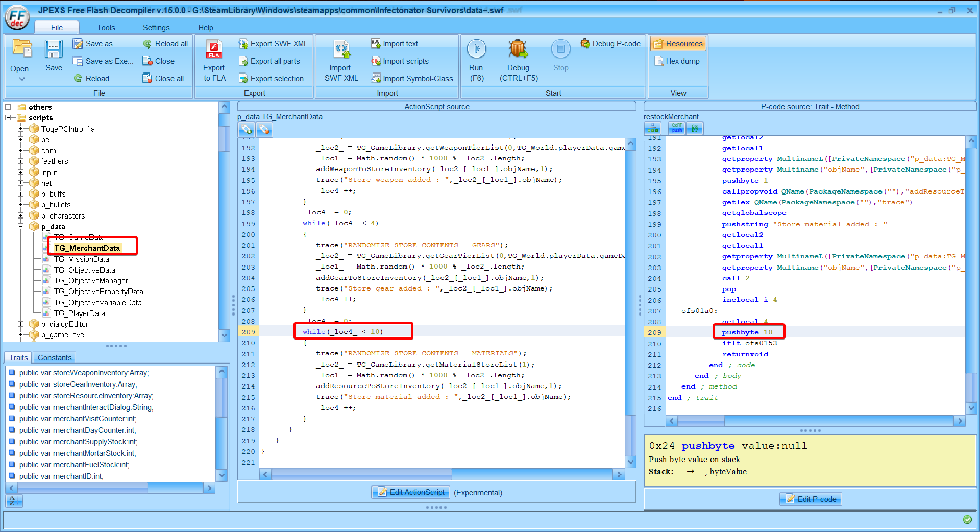Start Debug (CTRL+F5)
Viewport: 980px width, 532px height.
519,61
